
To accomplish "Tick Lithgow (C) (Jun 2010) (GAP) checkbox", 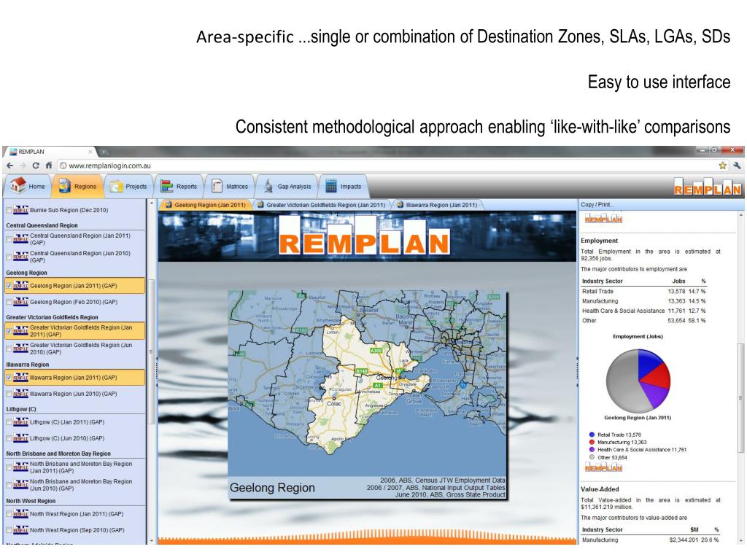I will [x=9, y=438].
